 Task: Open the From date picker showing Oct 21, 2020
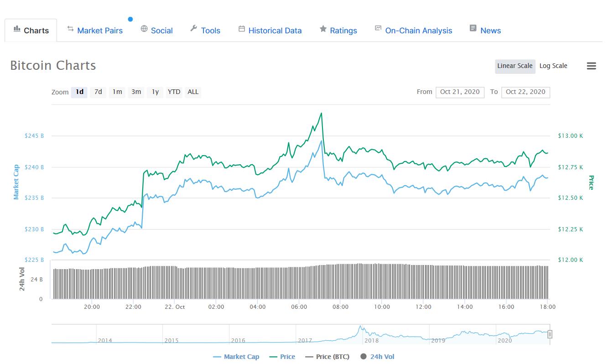point(460,92)
